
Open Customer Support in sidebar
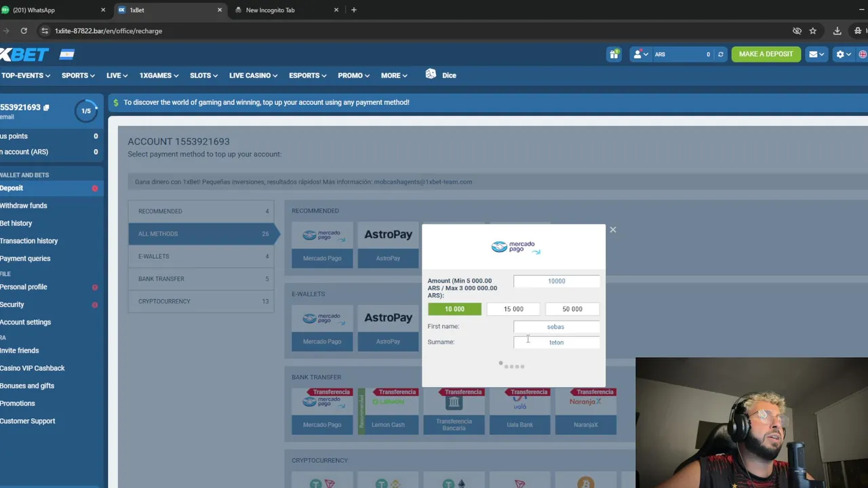click(x=51, y=421)
